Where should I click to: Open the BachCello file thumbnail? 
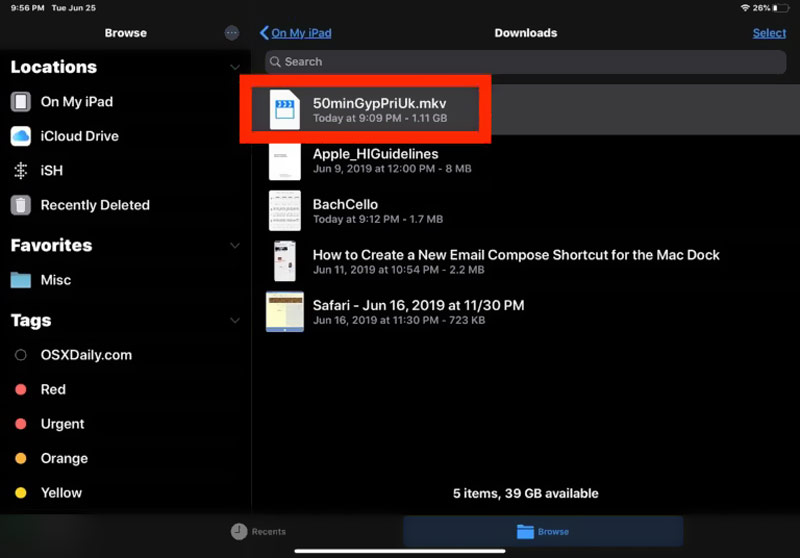coord(284,211)
